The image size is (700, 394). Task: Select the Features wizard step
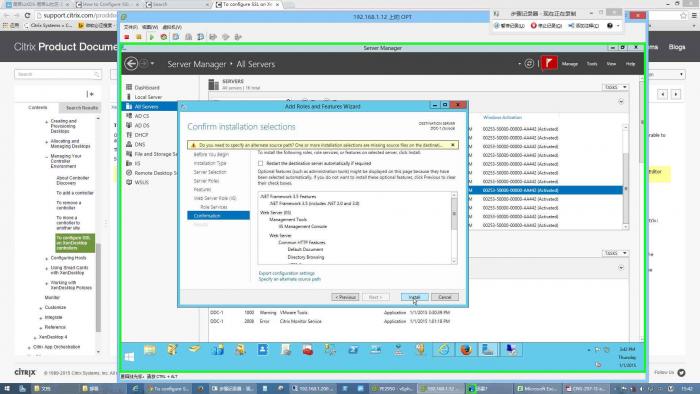202,190
